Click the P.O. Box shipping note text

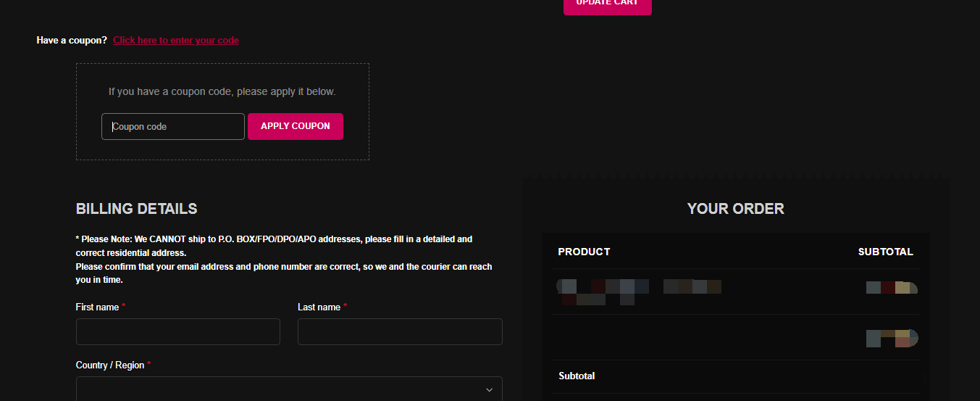pyautogui.click(x=274, y=245)
